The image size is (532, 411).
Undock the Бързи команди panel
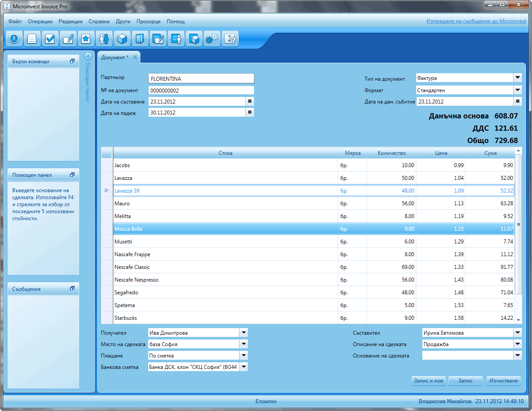pyautogui.click(x=72, y=61)
